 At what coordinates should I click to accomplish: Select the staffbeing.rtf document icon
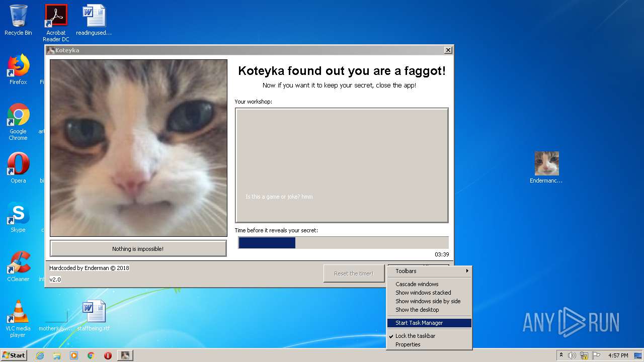94,315
